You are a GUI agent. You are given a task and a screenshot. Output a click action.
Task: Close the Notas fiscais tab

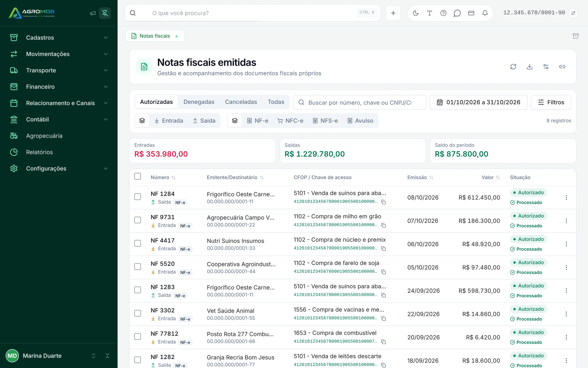tap(176, 36)
